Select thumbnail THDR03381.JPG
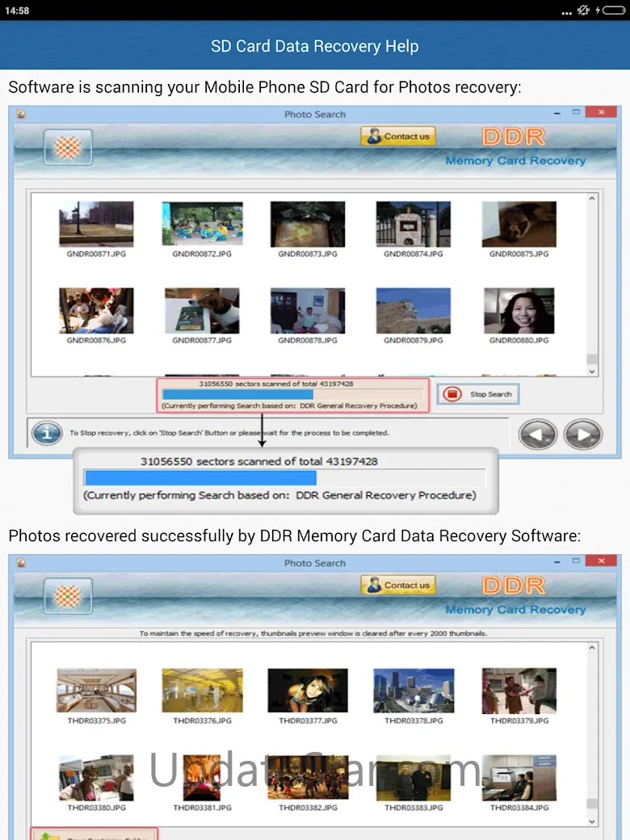Image resolution: width=630 pixels, height=840 pixels. (202, 777)
